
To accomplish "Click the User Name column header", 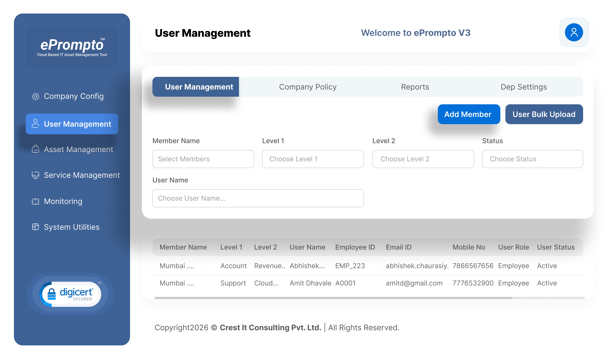I will 308,247.
